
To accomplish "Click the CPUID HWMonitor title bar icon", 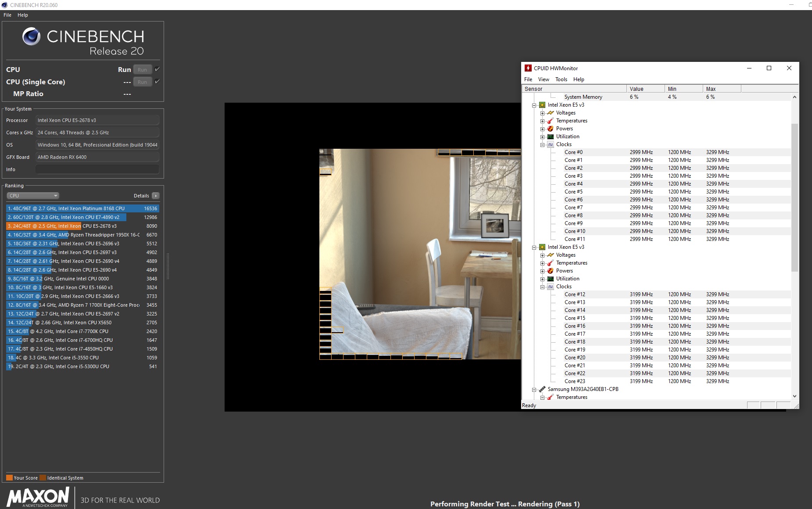I will click(x=528, y=68).
